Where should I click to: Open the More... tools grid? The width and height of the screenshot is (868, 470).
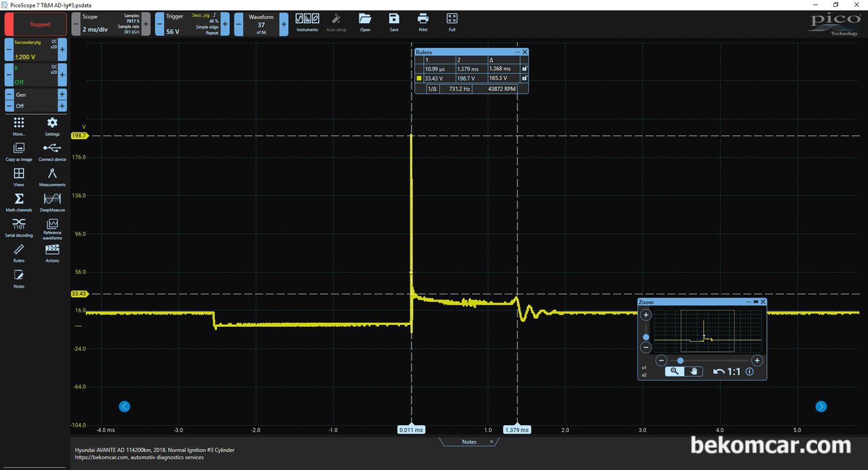[19, 126]
